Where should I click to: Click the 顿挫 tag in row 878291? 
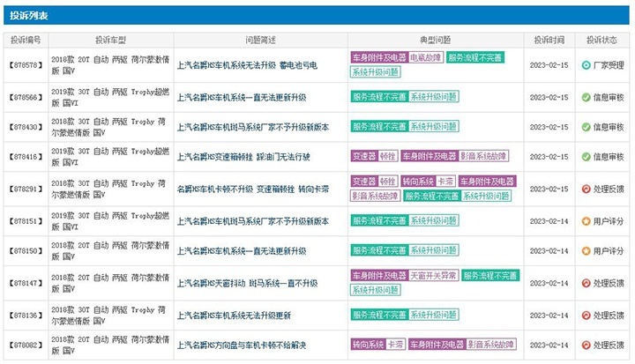pos(388,182)
